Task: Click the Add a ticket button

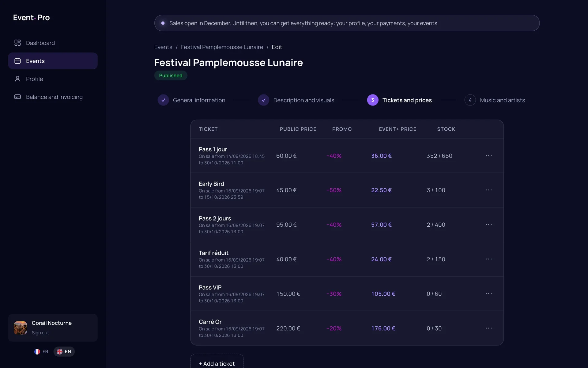Action: click(217, 362)
